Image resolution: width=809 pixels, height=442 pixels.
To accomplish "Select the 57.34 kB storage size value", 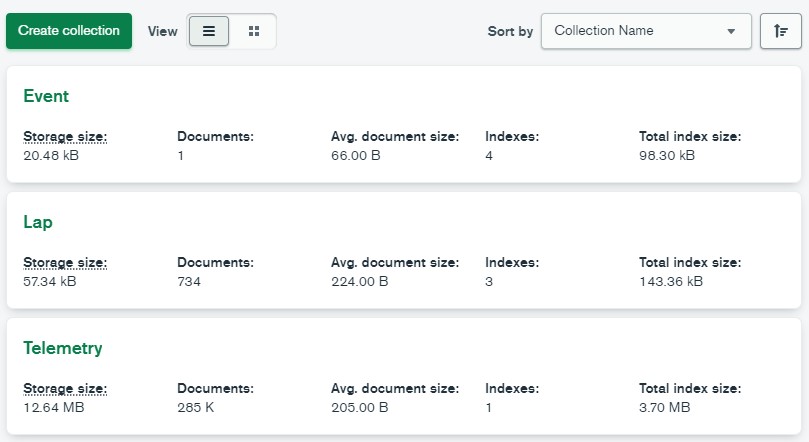I will (50, 281).
